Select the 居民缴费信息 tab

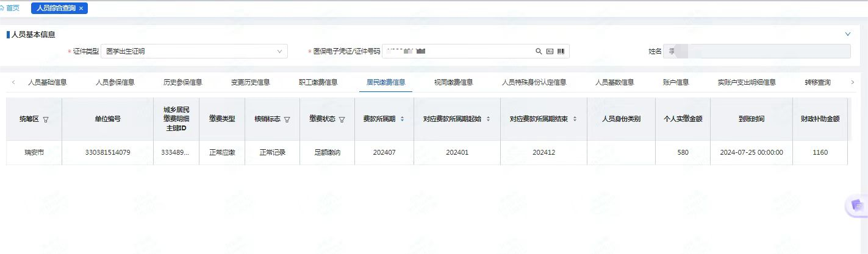(x=386, y=82)
